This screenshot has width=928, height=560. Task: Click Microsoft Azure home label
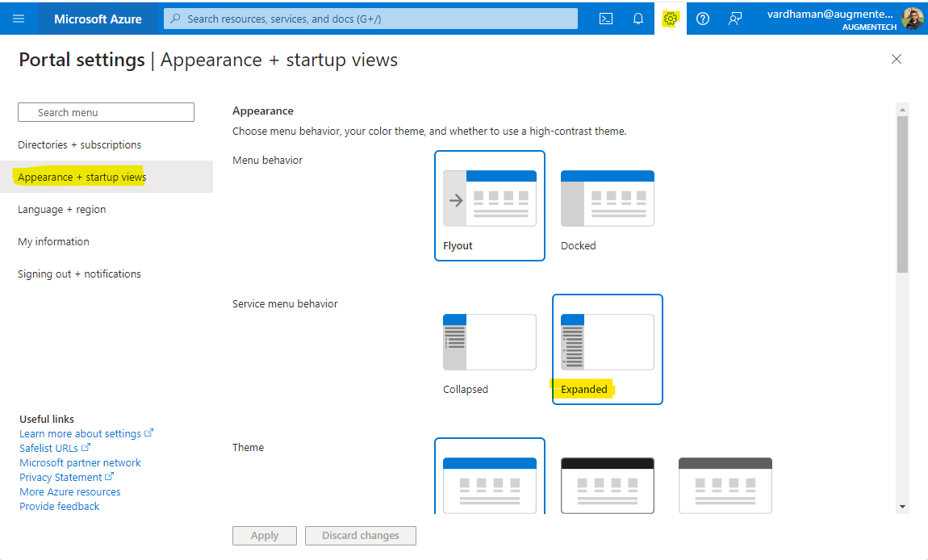click(x=98, y=19)
